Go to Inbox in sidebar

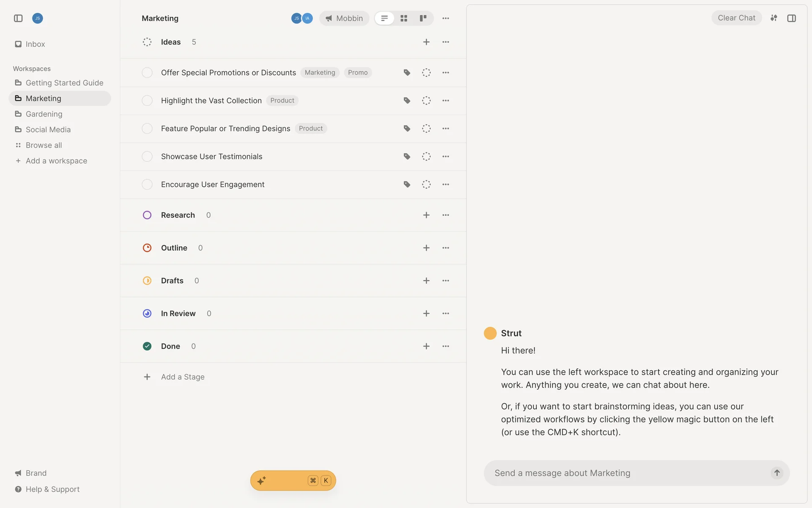[x=35, y=44]
